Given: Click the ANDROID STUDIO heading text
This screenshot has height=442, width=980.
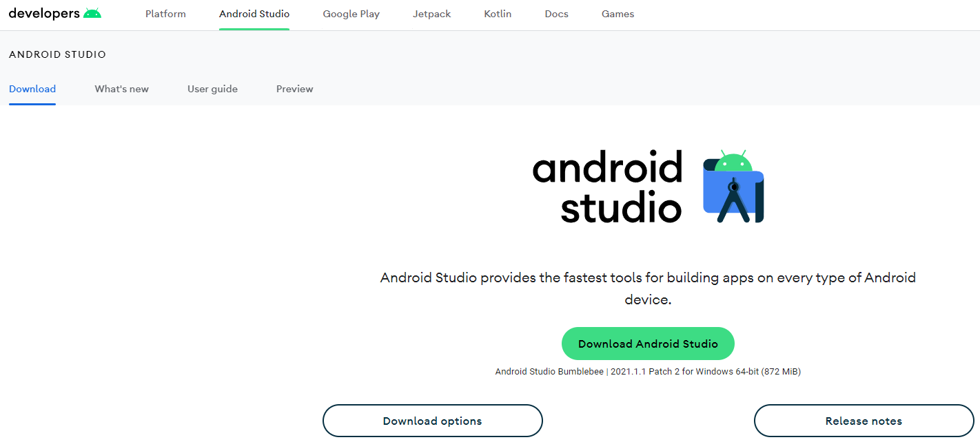Looking at the screenshot, I should (x=57, y=54).
